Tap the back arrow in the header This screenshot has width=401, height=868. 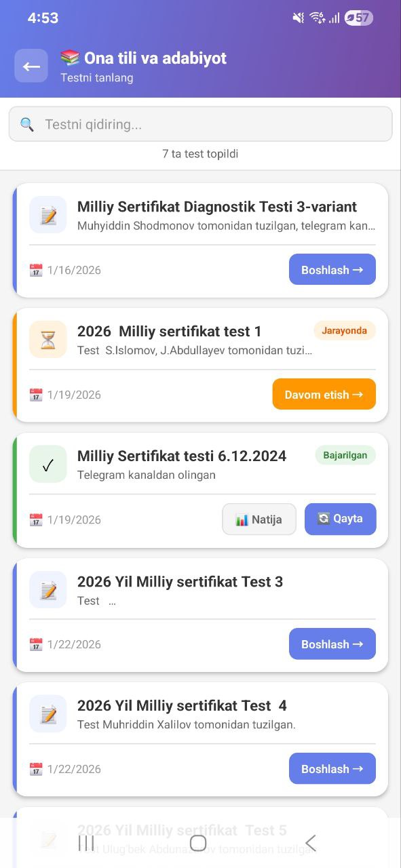pos(31,66)
